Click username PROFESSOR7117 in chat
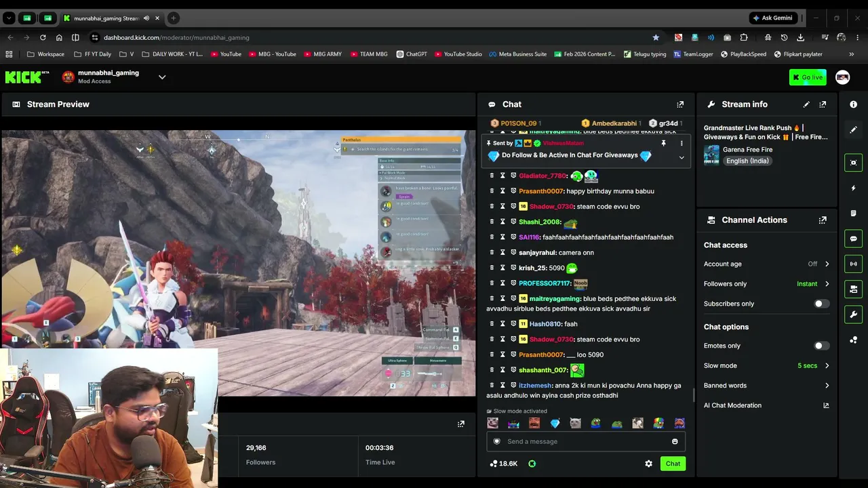Image resolution: width=868 pixels, height=488 pixels. [x=545, y=283]
